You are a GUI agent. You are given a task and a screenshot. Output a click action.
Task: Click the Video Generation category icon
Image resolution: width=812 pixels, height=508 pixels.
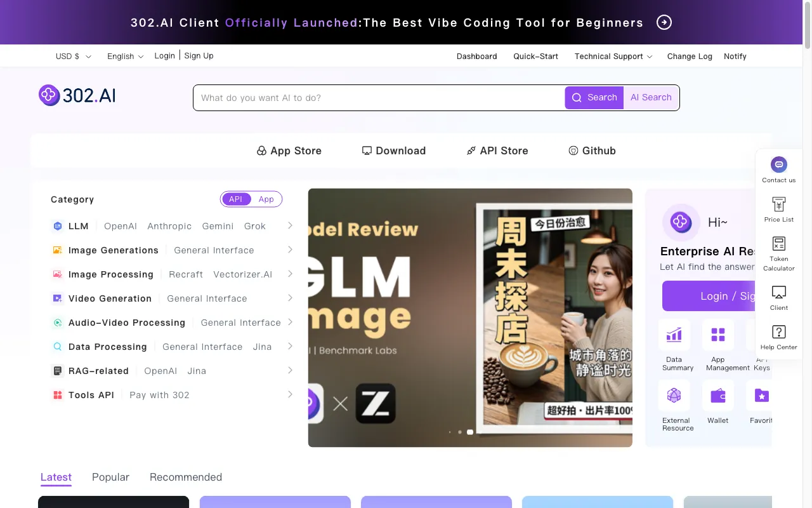click(58, 298)
